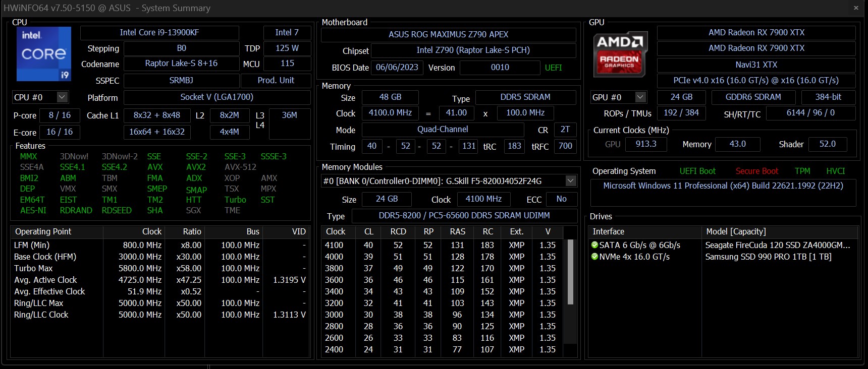The height and width of the screenshot is (369, 868).
Task: Click the Windows 11 Professional OS text
Action: coord(723,186)
